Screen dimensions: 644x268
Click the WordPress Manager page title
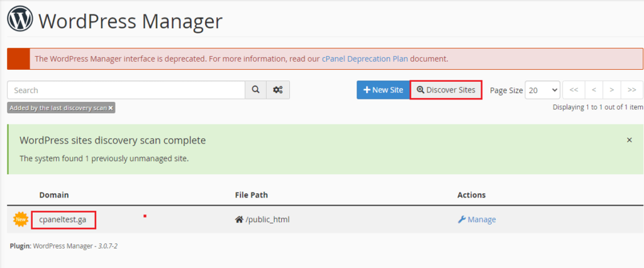[x=130, y=21]
